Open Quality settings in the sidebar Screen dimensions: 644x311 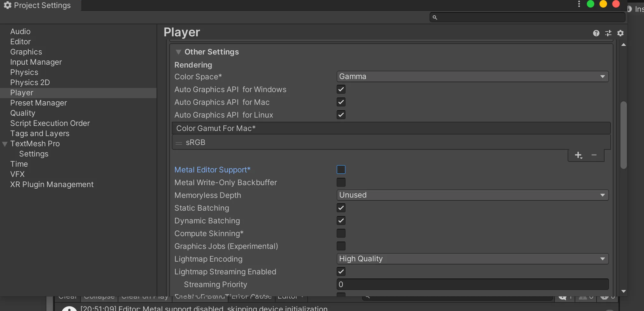23,113
